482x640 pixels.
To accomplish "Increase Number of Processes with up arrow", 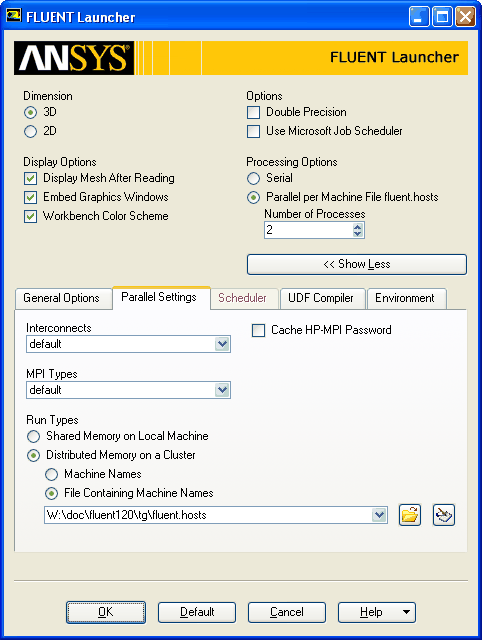I will pos(358,227).
